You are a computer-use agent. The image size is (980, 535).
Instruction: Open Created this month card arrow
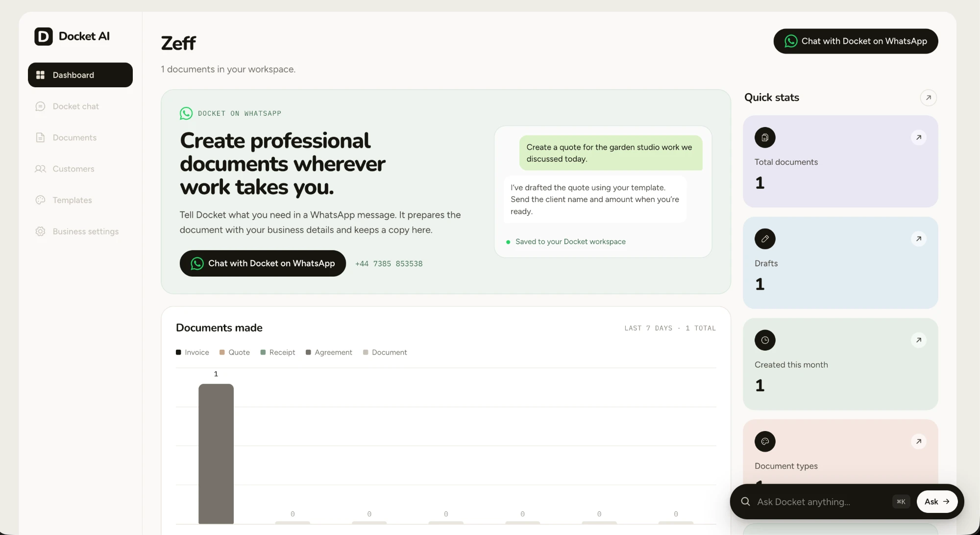tap(919, 340)
